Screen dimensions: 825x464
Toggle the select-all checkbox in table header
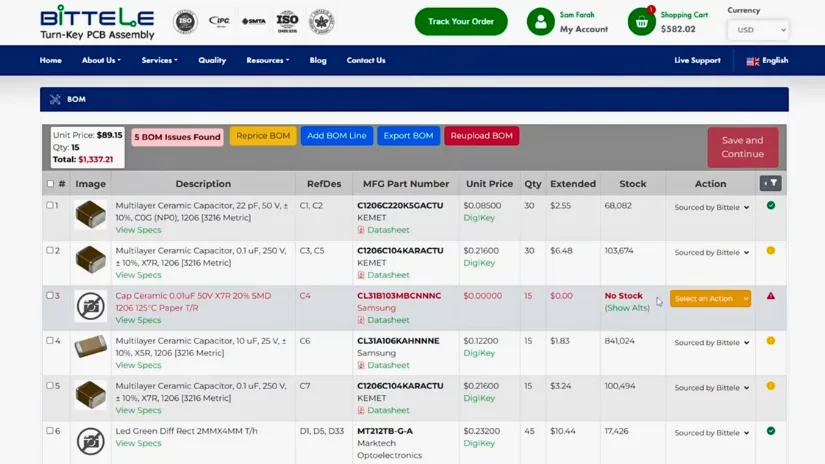50,184
